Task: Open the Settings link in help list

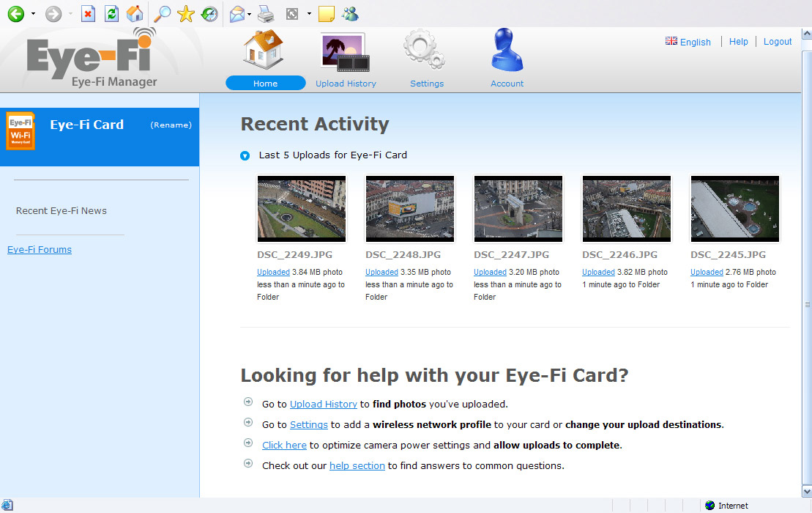Action: [309, 425]
